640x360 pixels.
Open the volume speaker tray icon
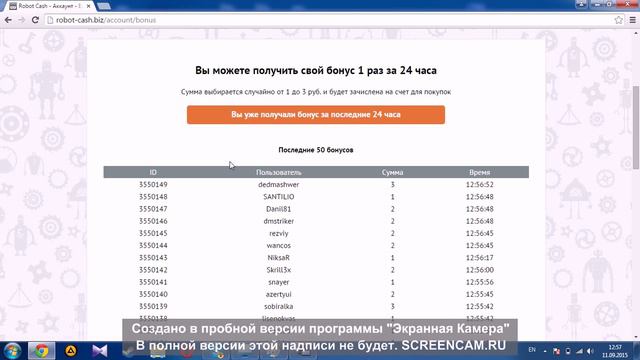click(590, 351)
